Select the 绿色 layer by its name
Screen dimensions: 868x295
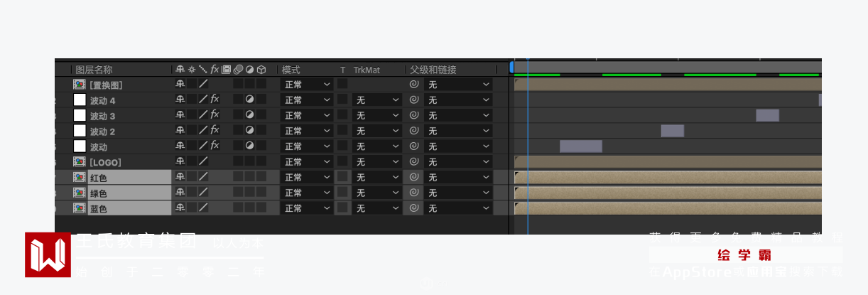pyautogui.click(x=99, y=193)
